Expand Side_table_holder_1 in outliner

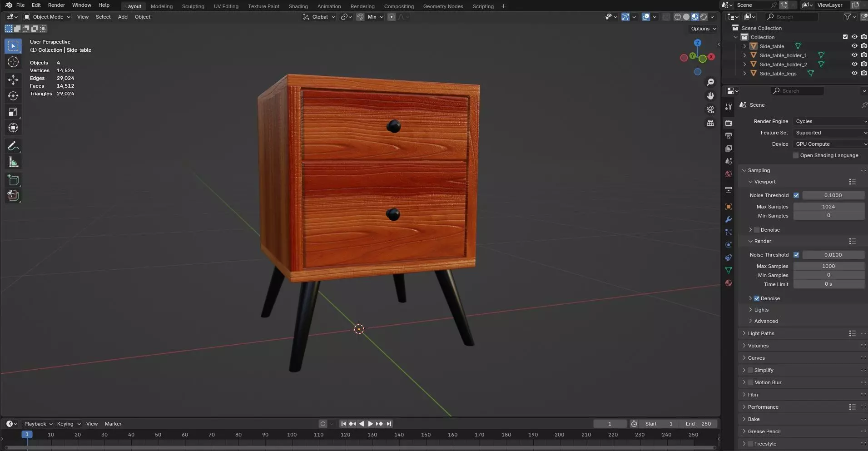point(744,55)
